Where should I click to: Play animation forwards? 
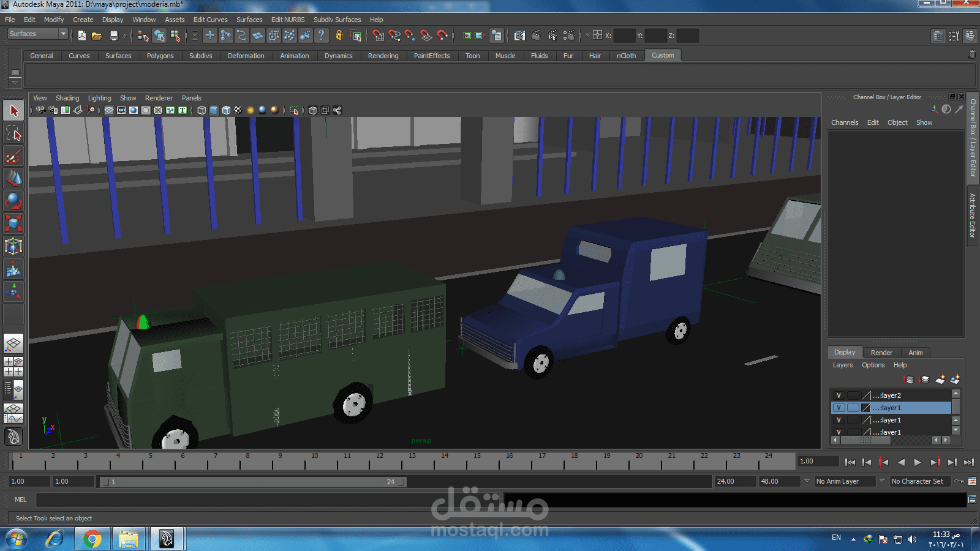click(917, 462)
